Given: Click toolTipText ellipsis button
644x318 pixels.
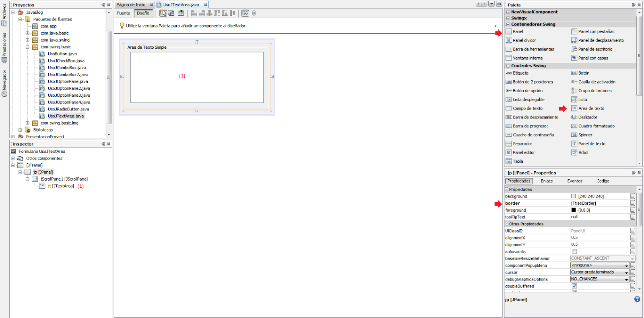Looking at the screenshot, I should pos(633,217).
